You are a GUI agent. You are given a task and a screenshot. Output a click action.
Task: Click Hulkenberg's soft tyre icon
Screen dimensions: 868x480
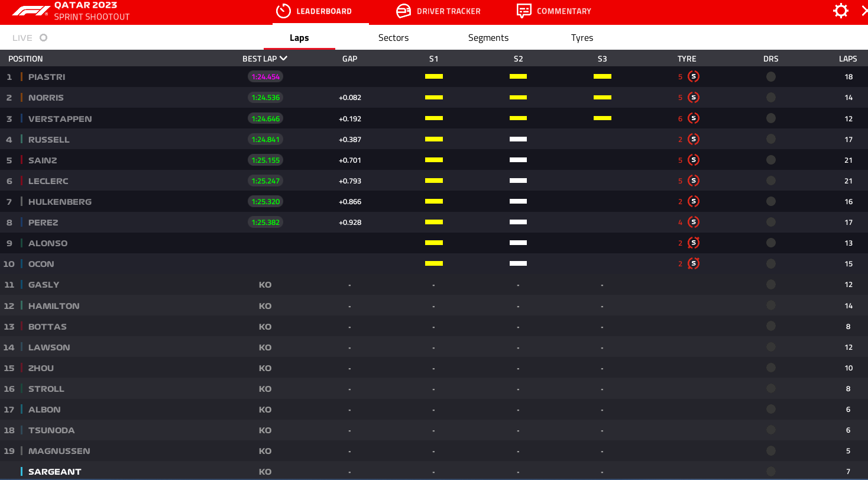[x=694, y=201]
